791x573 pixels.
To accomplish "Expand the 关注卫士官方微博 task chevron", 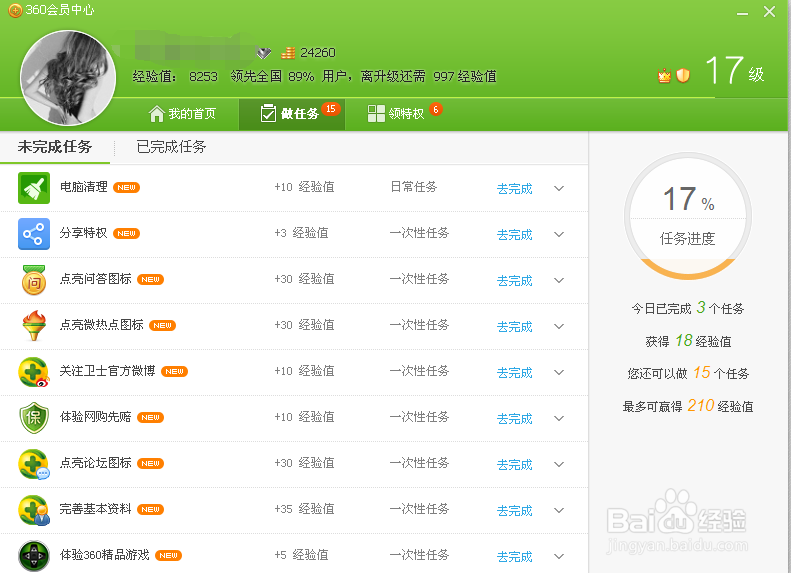I will 559,372.
